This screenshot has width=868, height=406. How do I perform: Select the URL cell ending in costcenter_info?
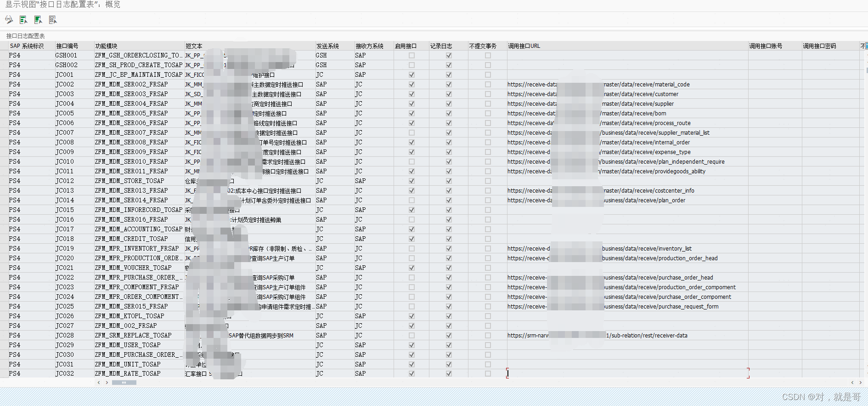[x=627, y=190]
